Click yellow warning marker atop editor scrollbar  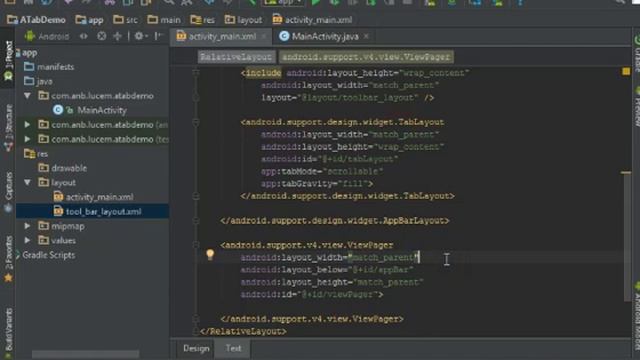[626, 72]
